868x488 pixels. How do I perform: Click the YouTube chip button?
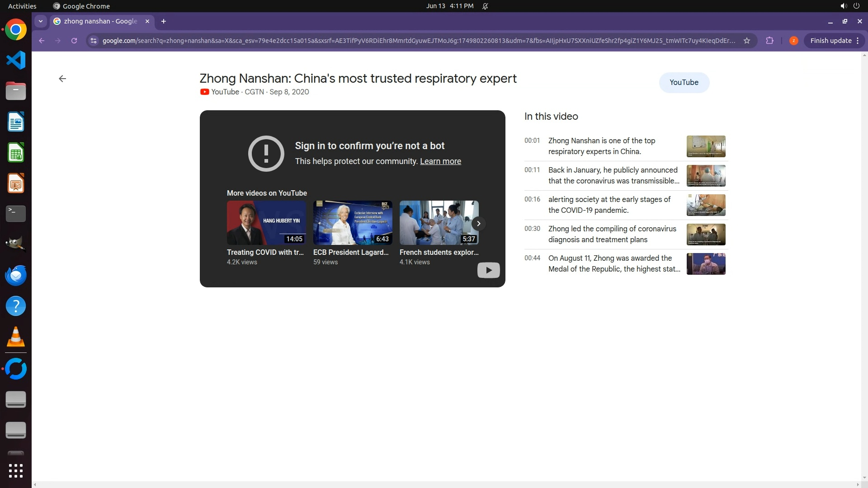(684, 82)
